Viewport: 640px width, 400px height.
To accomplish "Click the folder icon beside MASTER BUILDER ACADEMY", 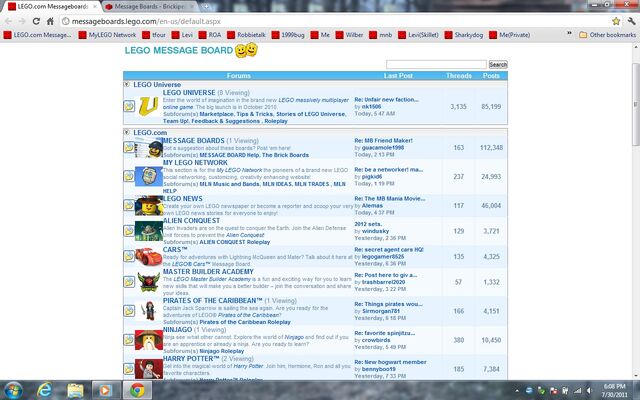I will pos(129,282).
